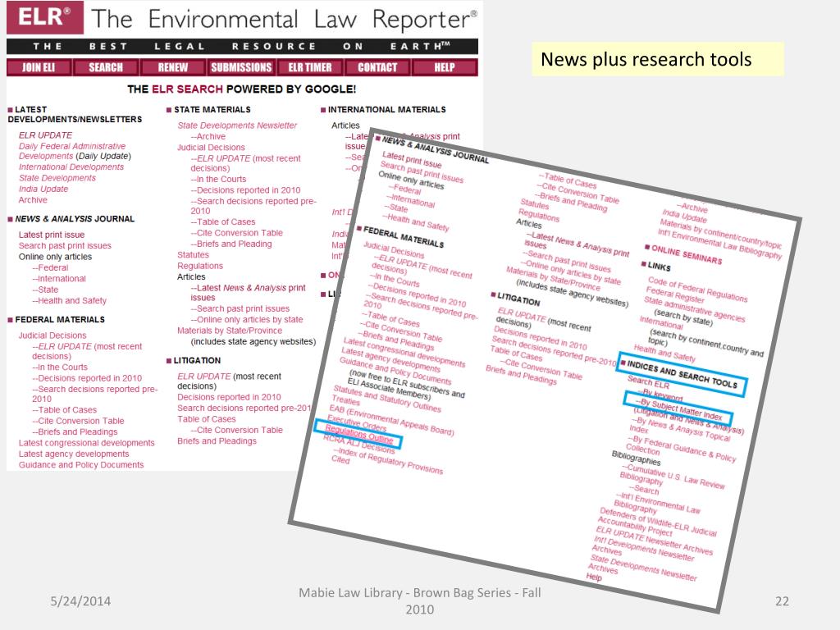
Task: Open Materials by State/Province link
Action: (230, 331)
